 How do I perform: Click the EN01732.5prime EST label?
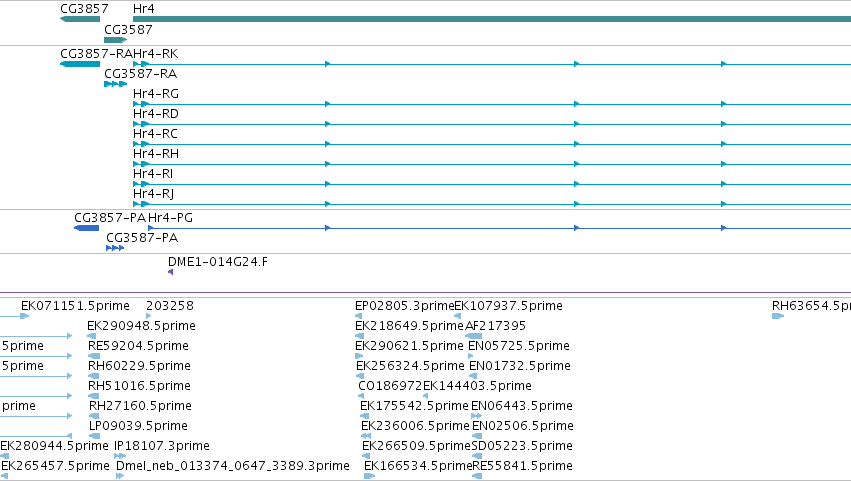point(520,366)
